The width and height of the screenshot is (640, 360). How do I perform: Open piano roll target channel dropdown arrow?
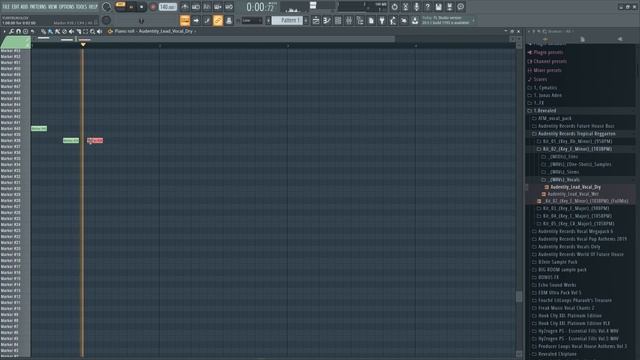[x=196, y=31]
